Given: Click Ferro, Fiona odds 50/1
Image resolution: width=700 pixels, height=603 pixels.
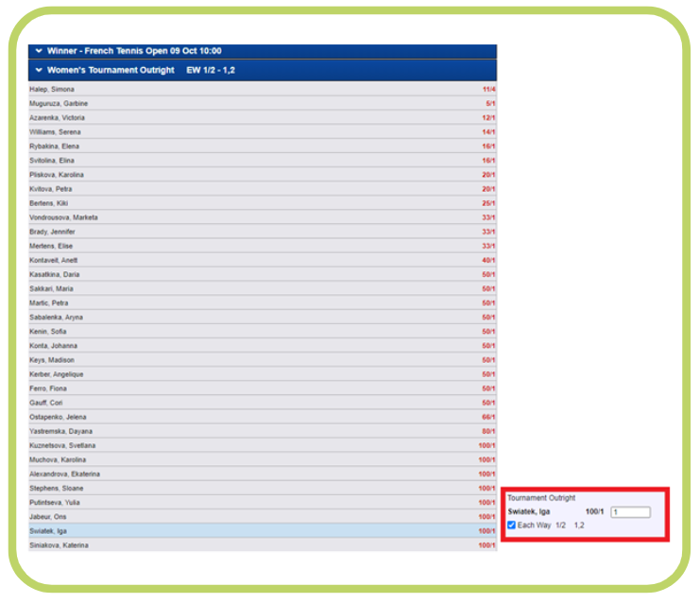Looking at the screenshot, I should pyautogui.click(x=488, y=388).
